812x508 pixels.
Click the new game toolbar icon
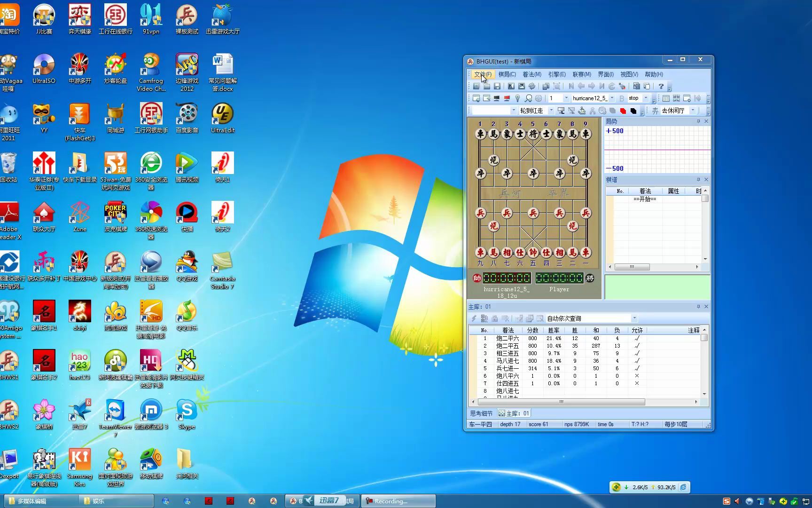tap(476, 86)
